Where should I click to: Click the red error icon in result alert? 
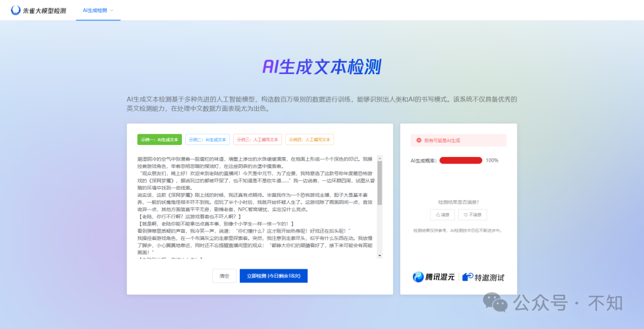click(x=419, y=140)
